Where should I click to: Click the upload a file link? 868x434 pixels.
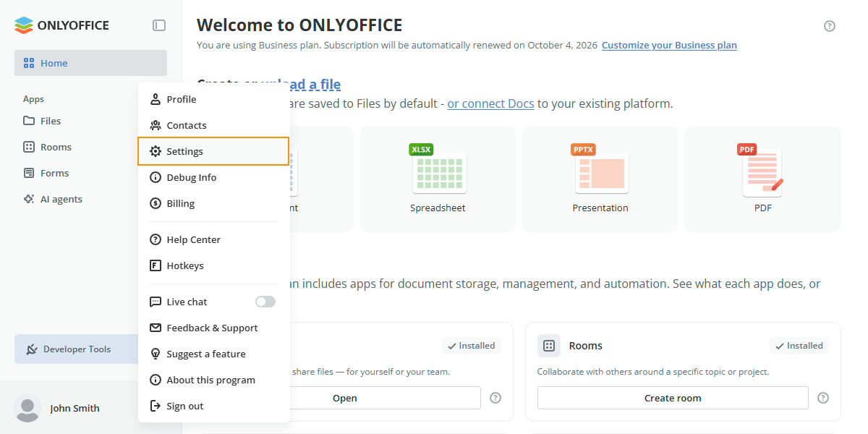301,85
